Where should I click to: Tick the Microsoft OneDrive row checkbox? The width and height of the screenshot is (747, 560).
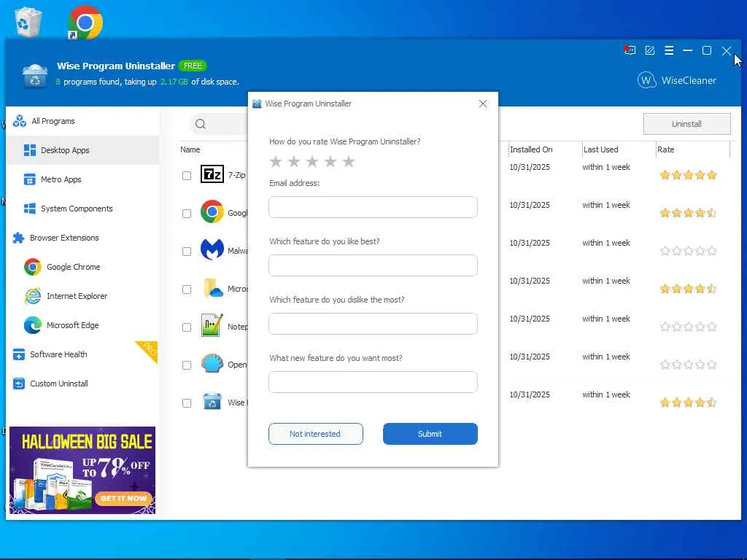187,289
